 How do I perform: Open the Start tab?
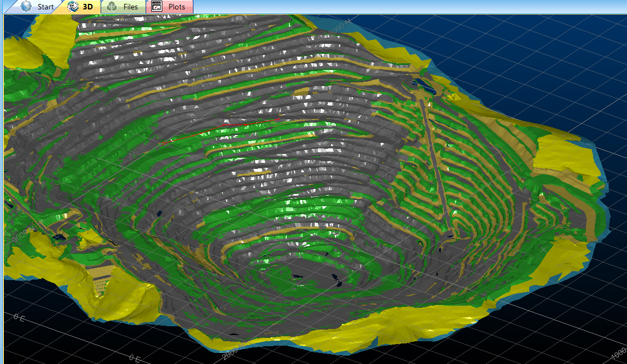pos(38,7)
